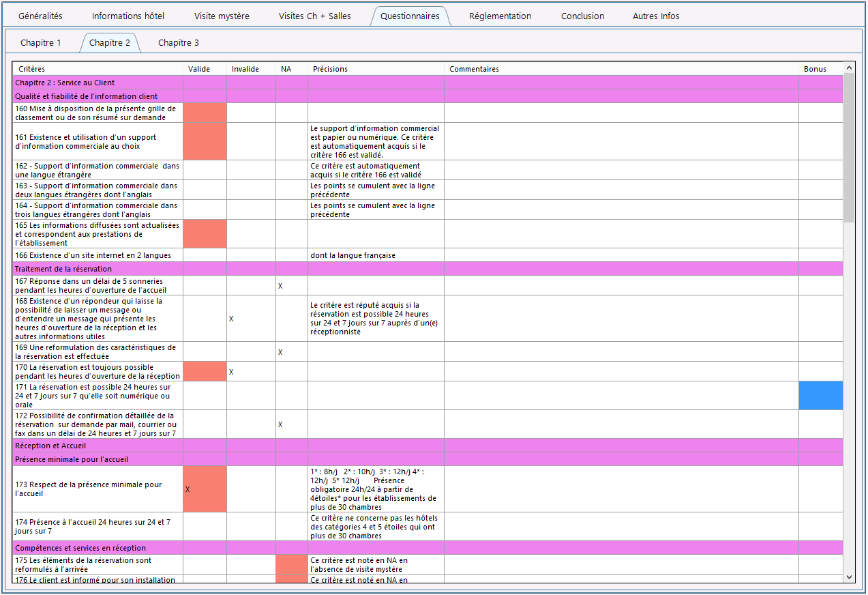The image size is (868, 595).
Task: Switch to Autres Infos tab
Action: [x=656, y=16]
